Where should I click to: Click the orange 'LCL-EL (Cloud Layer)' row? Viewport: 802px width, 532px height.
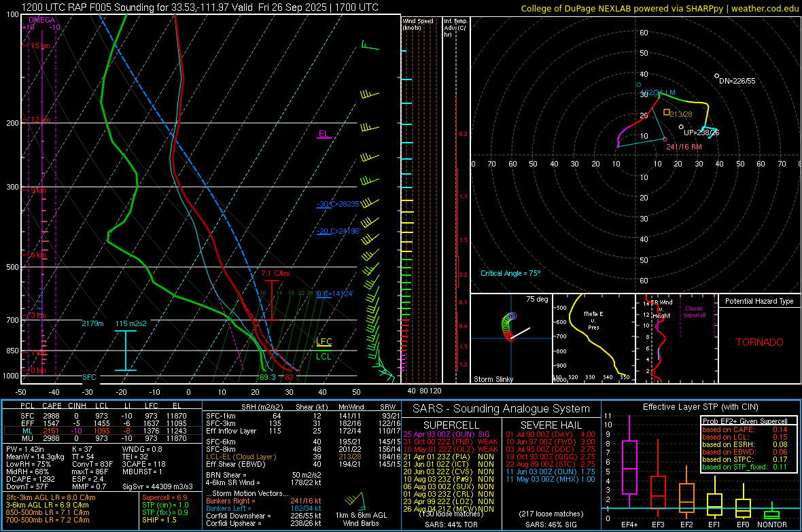pyautogui.click(x=303, y=457)
